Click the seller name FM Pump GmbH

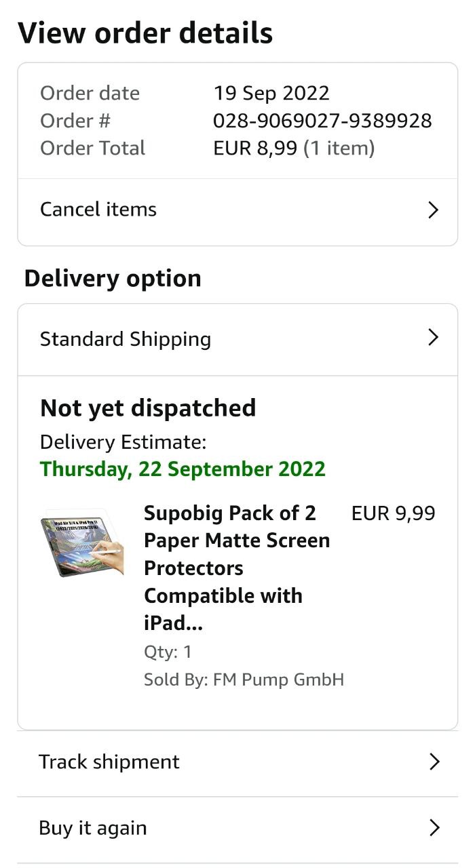coord(278,679)
